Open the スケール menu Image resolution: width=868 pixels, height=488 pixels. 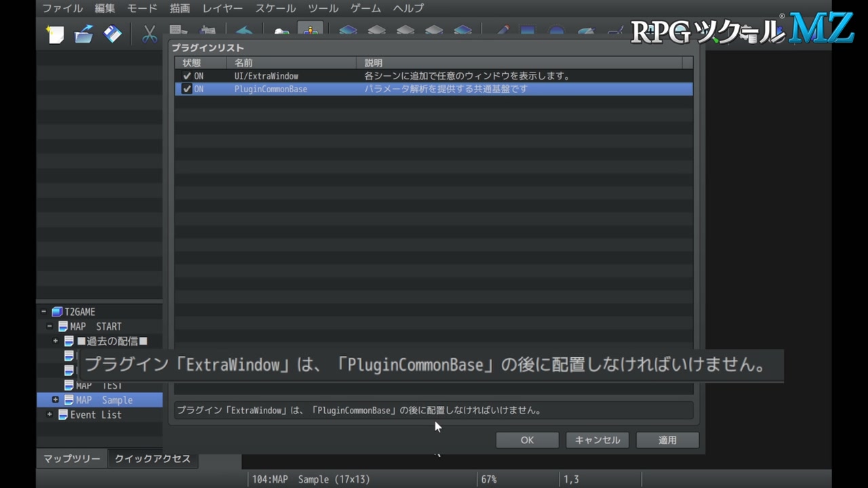(275, 8)
